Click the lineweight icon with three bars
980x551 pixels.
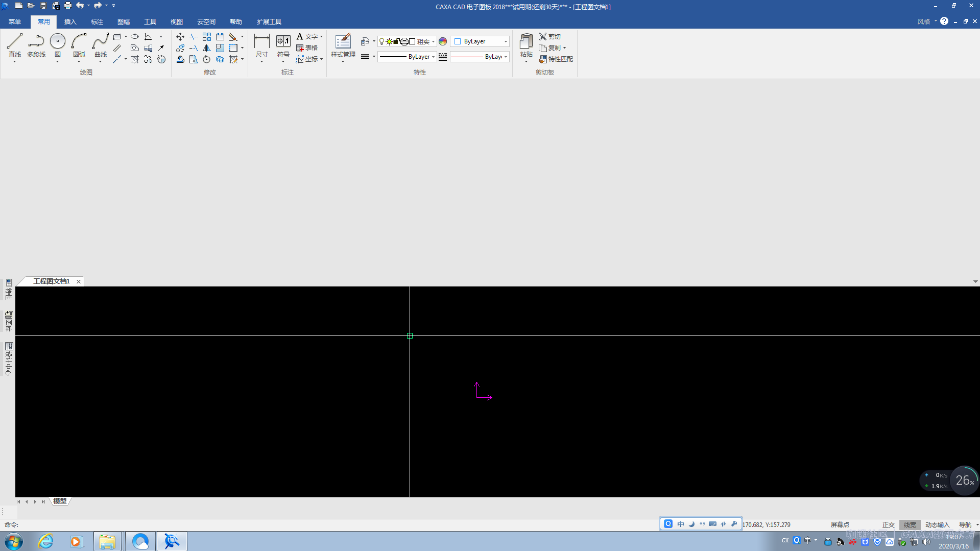[365, 57]
